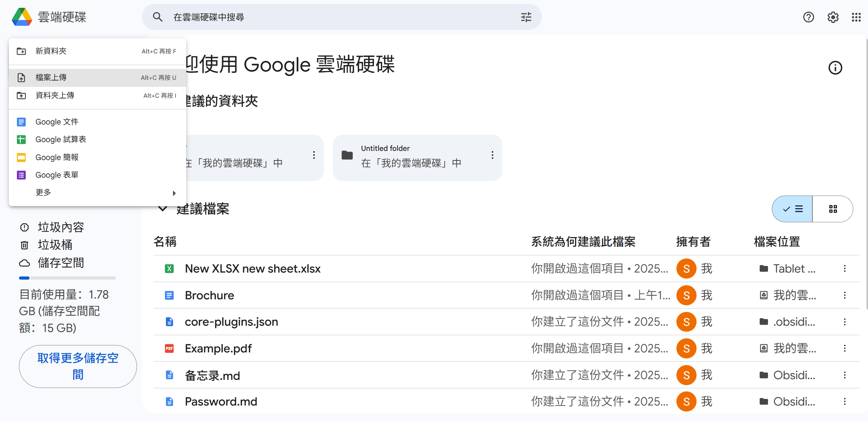Image resolution: width=868 pixels, height=421 pixels.
Task: Select the core-plugins.json file name
Action: tap(231, 322)
